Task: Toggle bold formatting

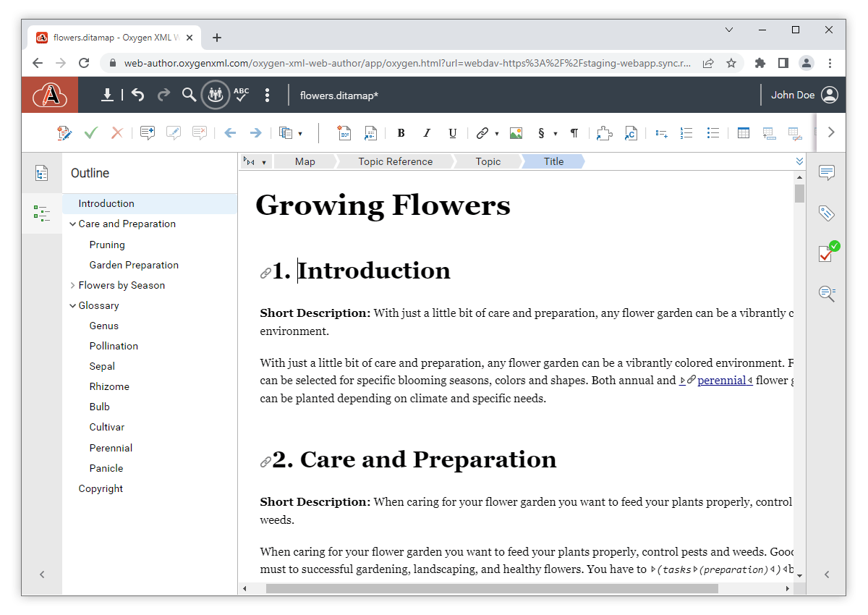Action: pos(401,133)
